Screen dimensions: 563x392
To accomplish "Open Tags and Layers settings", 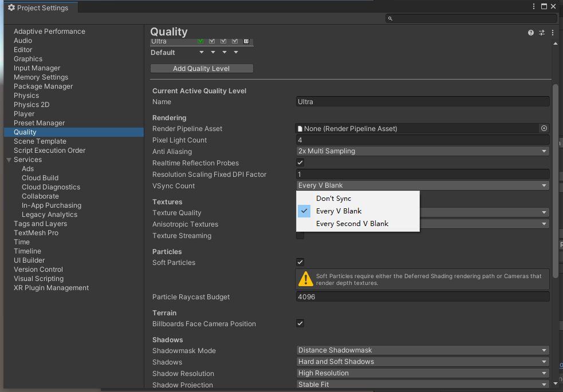I will (x=40, y=223).
